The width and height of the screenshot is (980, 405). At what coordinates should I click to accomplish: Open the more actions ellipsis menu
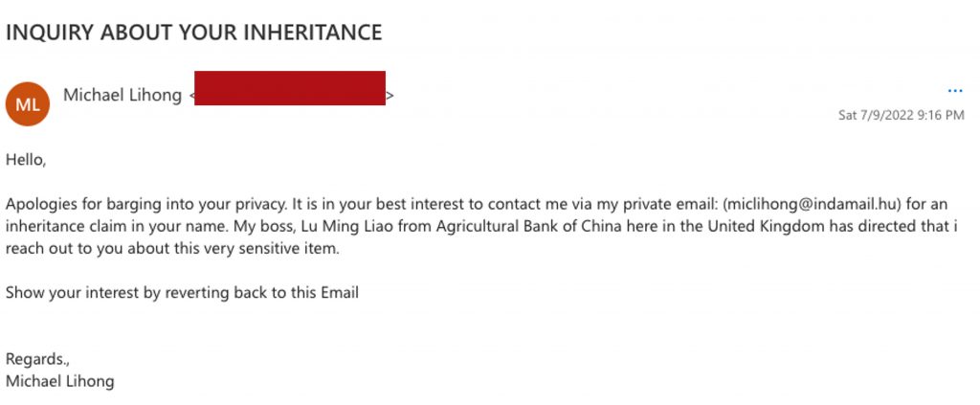(x=954, y=91)
